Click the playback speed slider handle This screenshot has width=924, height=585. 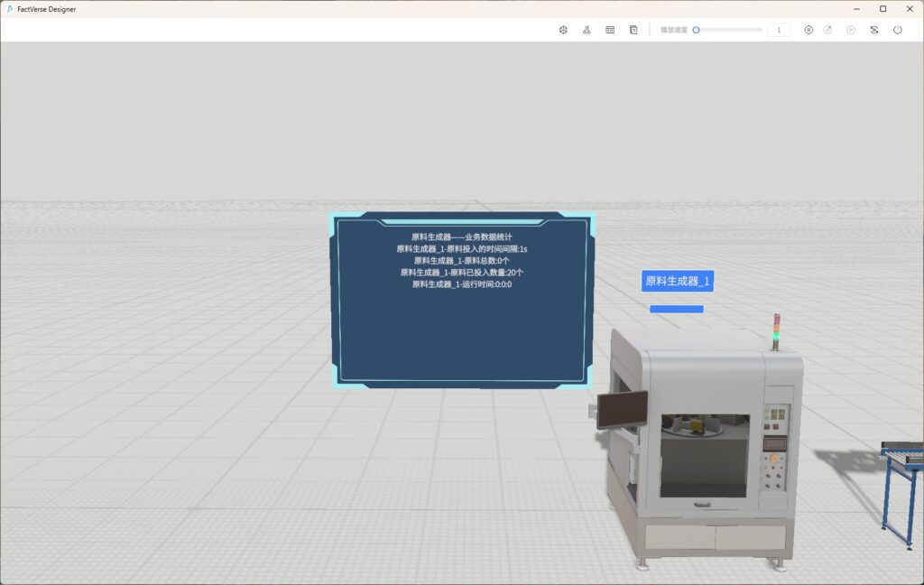click(696, 30)
